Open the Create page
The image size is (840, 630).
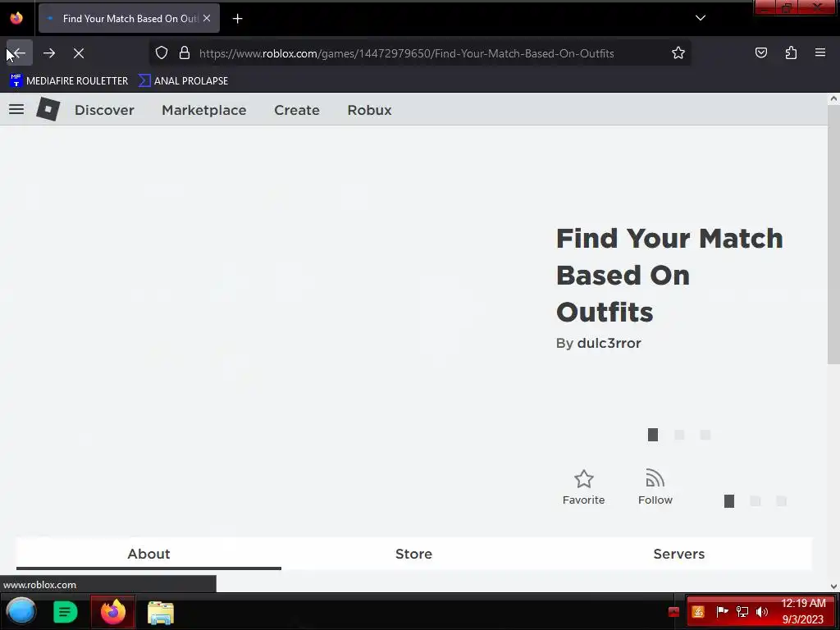pyautogui.click(x=297, y=111)
